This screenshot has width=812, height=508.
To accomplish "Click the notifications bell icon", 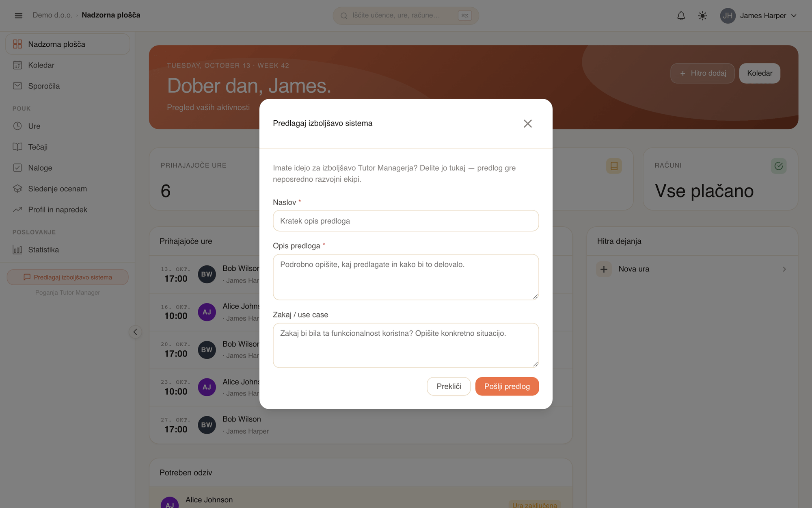I will click(x=681, y=15).
